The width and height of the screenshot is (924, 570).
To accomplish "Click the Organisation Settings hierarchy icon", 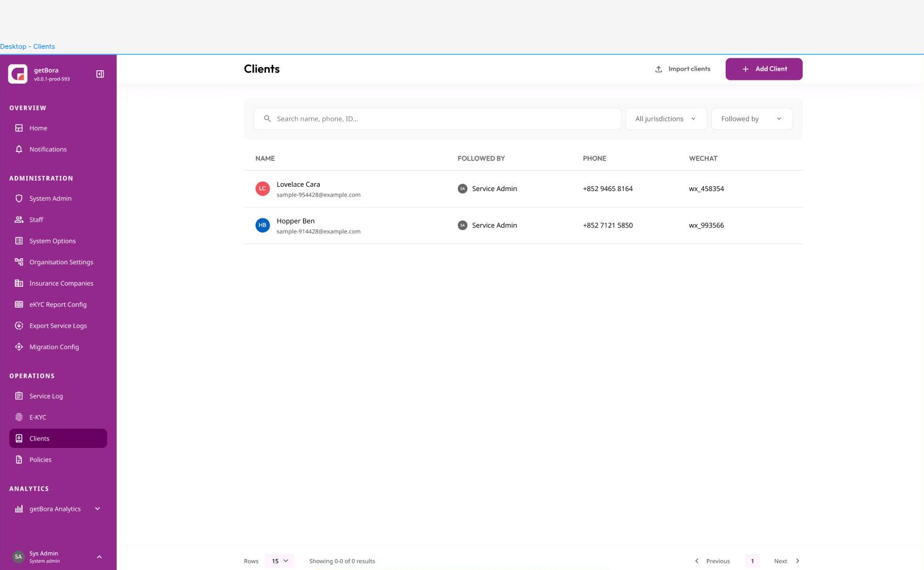I will click(x=19, y=262).
